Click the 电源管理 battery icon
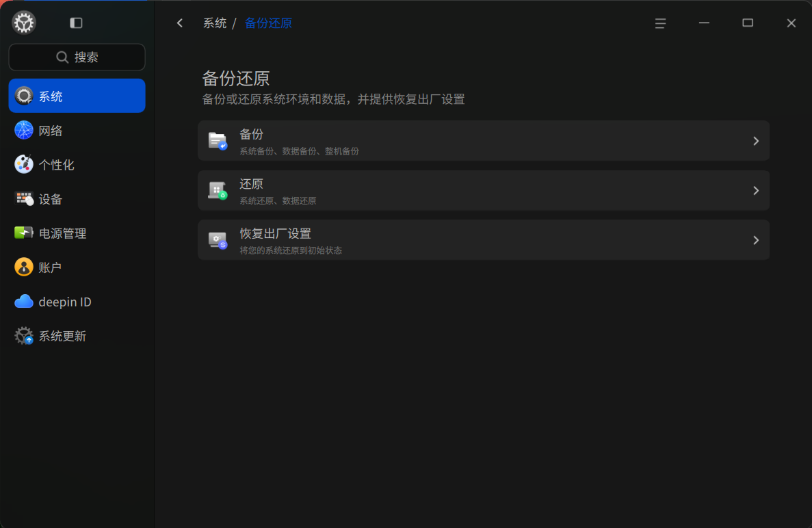The height and width of the screenshot is (528, 812). [24, 233]
